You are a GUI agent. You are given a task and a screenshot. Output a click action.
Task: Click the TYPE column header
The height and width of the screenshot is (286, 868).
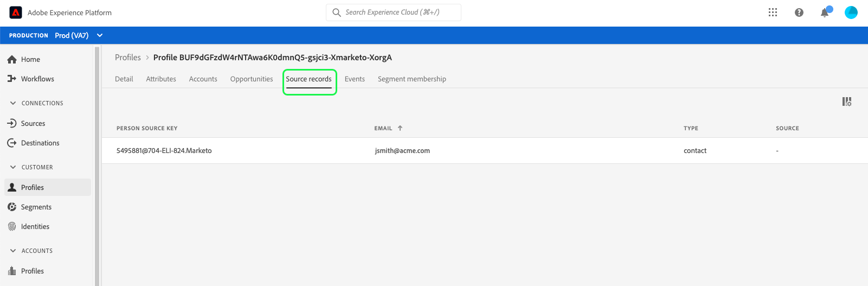[x=691, y=128]
